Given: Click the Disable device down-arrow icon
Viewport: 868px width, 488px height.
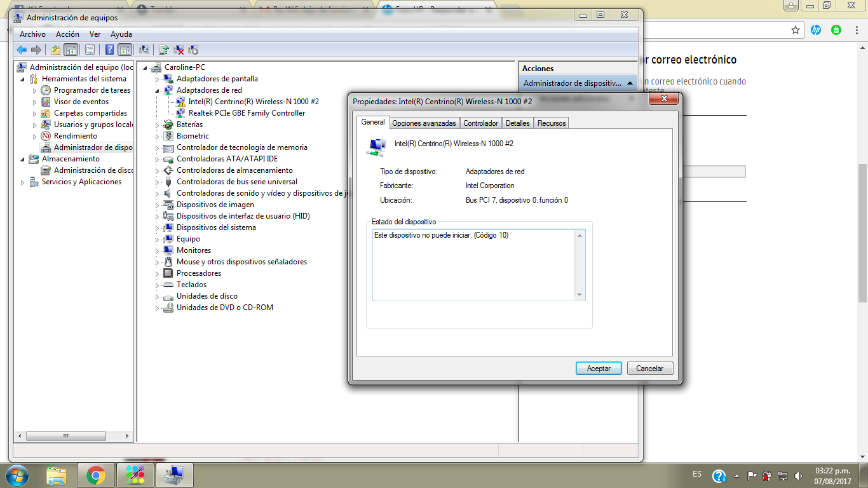Looking at the screenshot, I should 194,50.
